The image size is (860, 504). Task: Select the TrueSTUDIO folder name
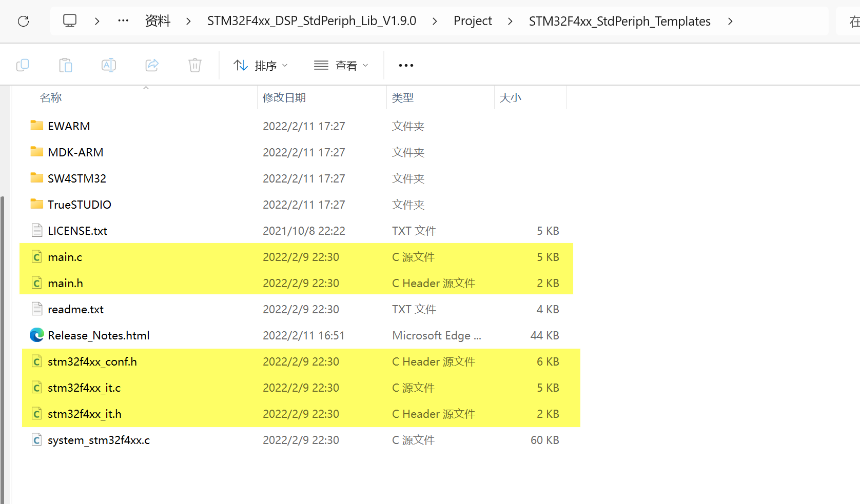(x=80, y=205)
